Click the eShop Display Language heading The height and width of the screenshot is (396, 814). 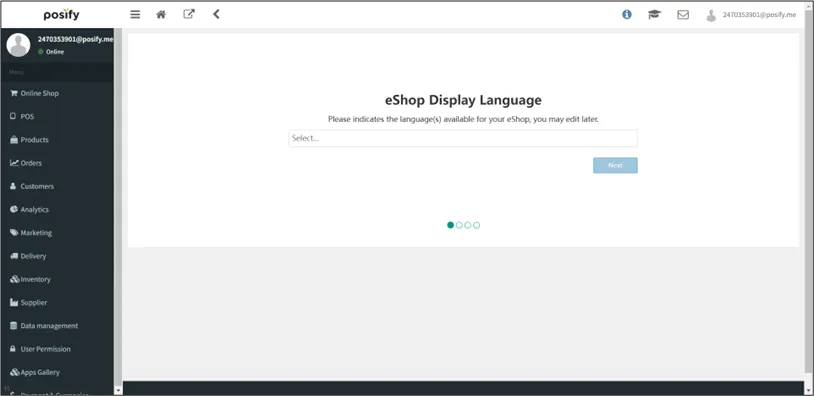[463, 100]
